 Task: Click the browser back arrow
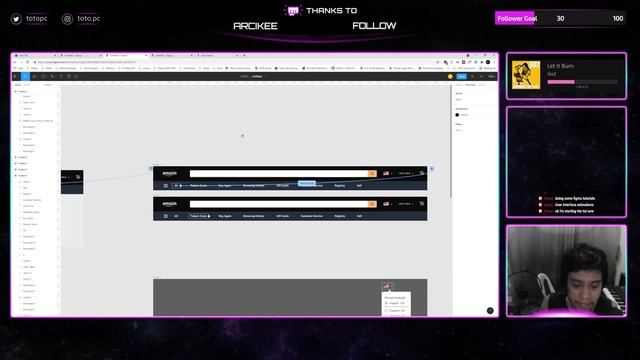pyautogui.click(x=16, y=62)
